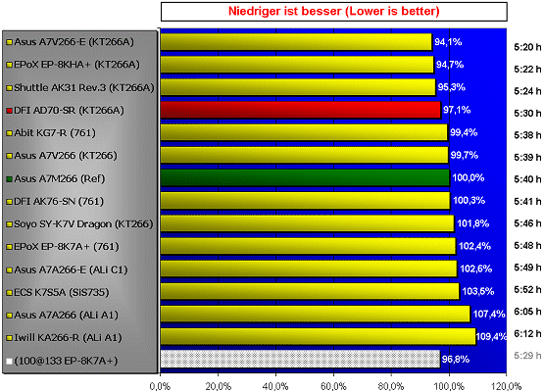Click legend label '(100@133 EP-8K7A+)'

coord(66,361)
